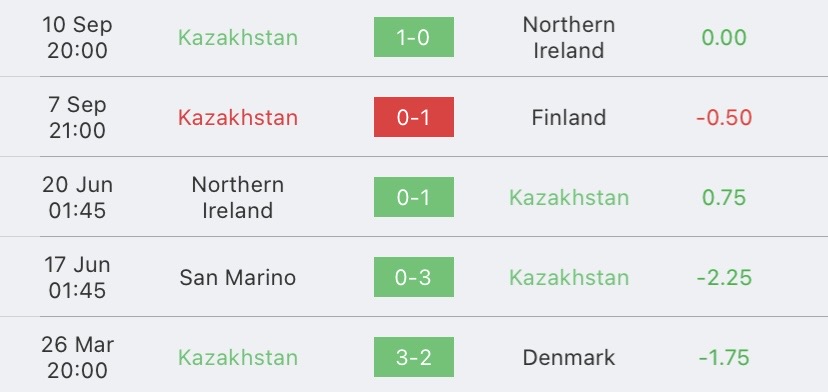
Task: Click the -2.25 handicap value
Action: [724, 277]
